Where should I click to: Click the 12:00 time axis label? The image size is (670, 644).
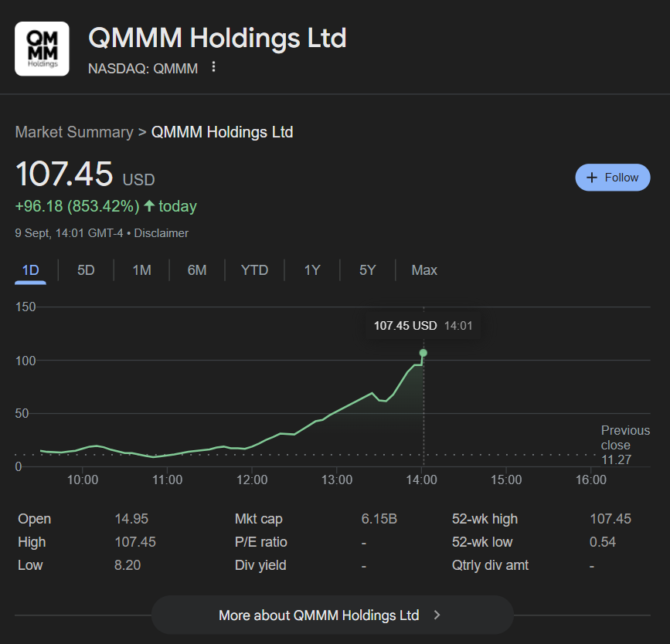point(252,480)
